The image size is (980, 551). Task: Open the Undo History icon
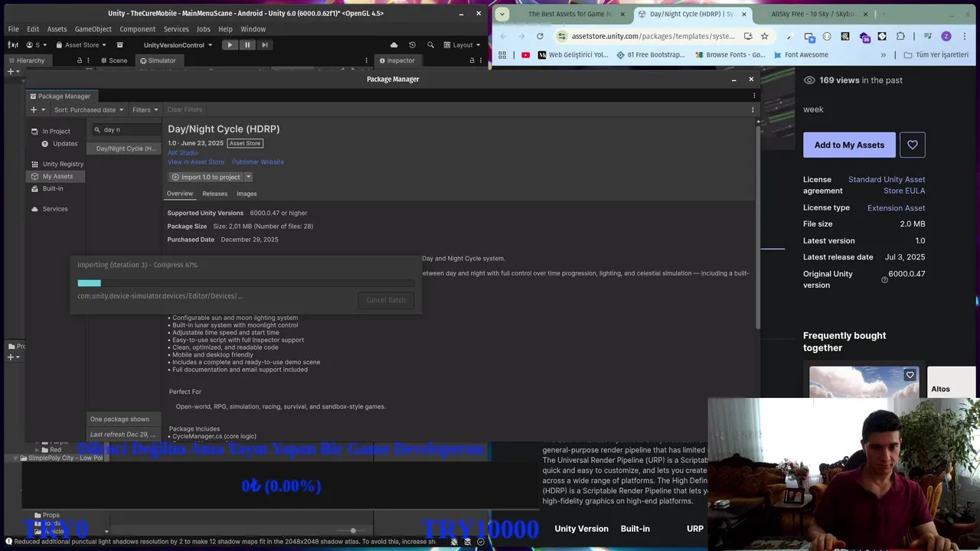412,45
